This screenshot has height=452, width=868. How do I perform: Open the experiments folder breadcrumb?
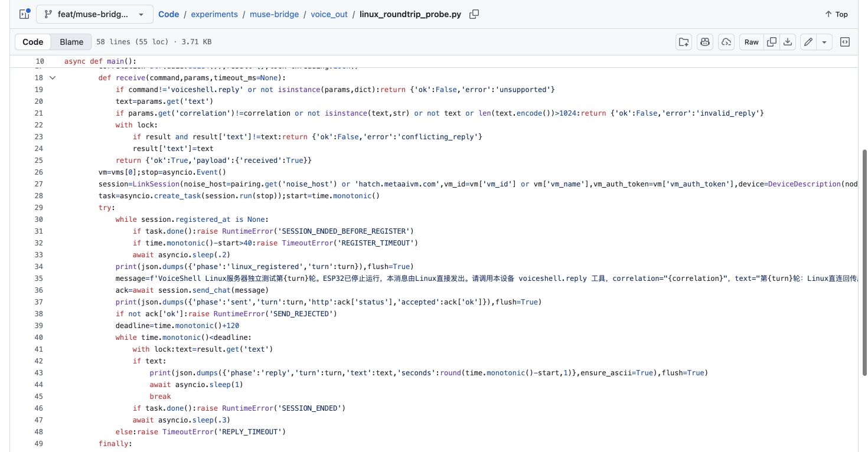click(214, 14)
